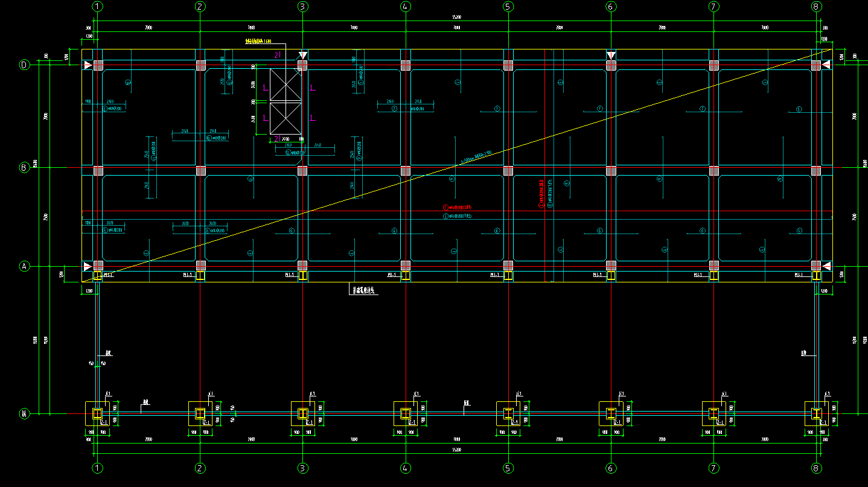
Task: Click the lowest axis bubble on the left
Action: click(25, 414)
